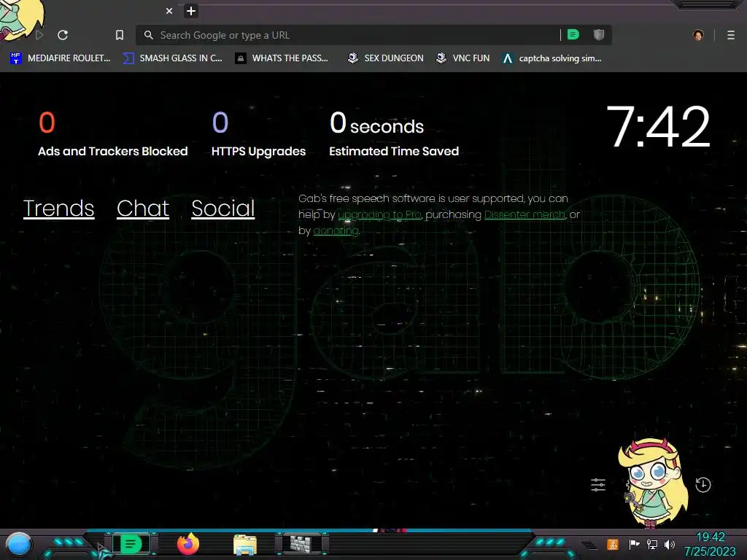Open the shields icon in address bar

599,35
